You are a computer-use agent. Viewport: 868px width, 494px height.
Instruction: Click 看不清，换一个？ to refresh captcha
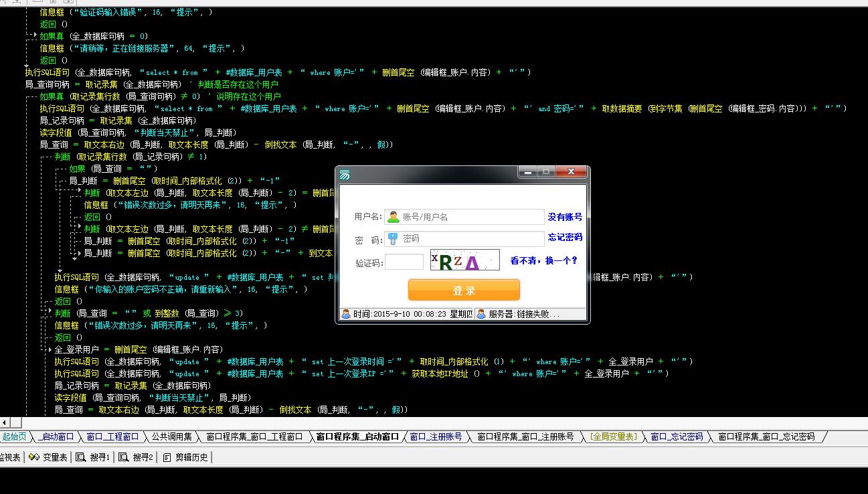click(543, 260)
